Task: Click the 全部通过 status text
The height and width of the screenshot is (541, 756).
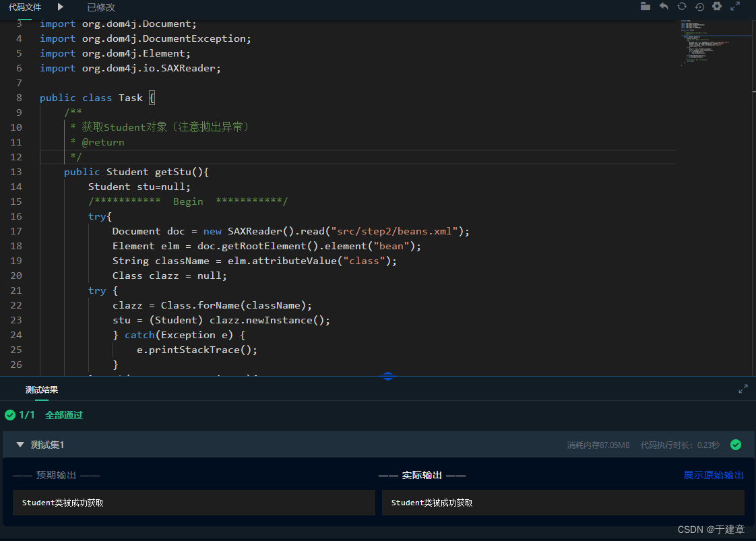Action: coord(64,415)
